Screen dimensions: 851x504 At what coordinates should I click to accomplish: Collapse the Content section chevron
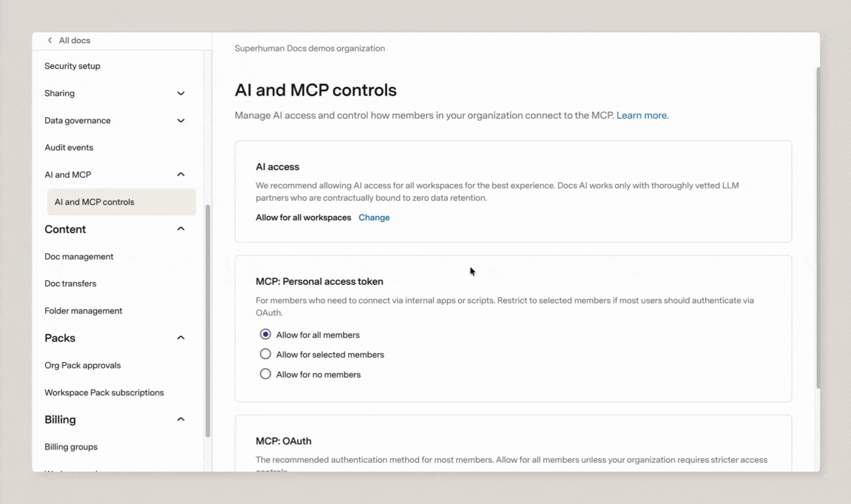point(181,229)
